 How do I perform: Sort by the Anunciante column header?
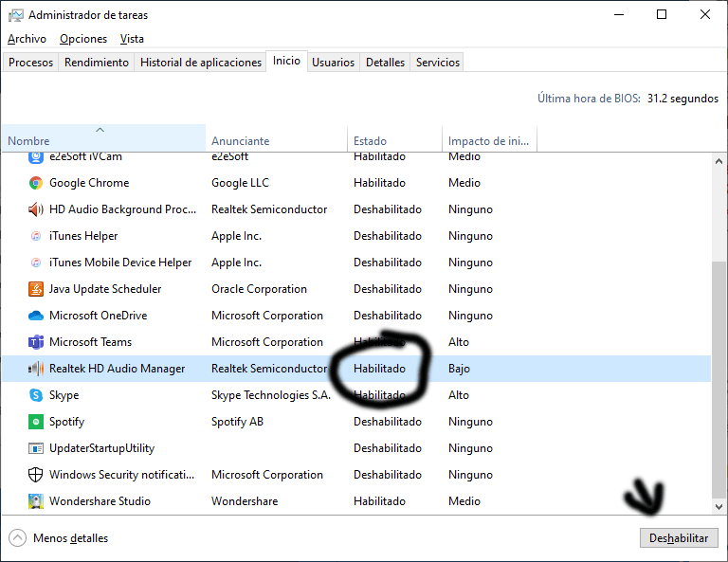[277, 137]
